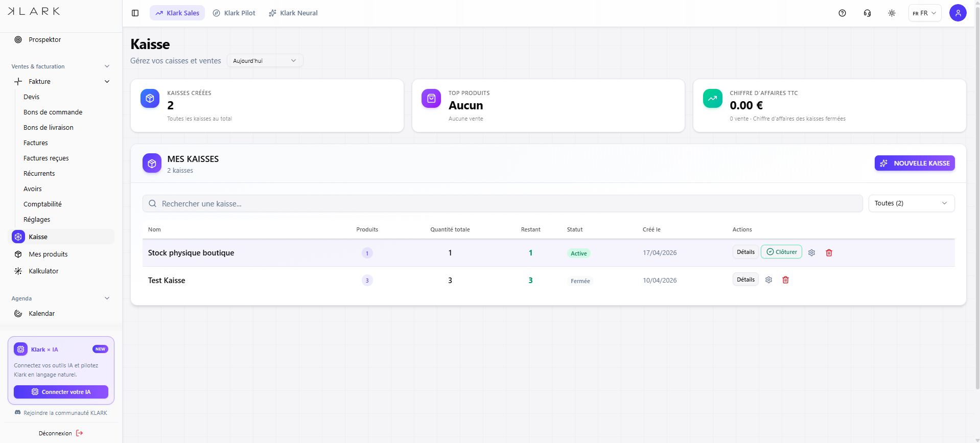Delete the Test Kaisse row

(785, 280)
